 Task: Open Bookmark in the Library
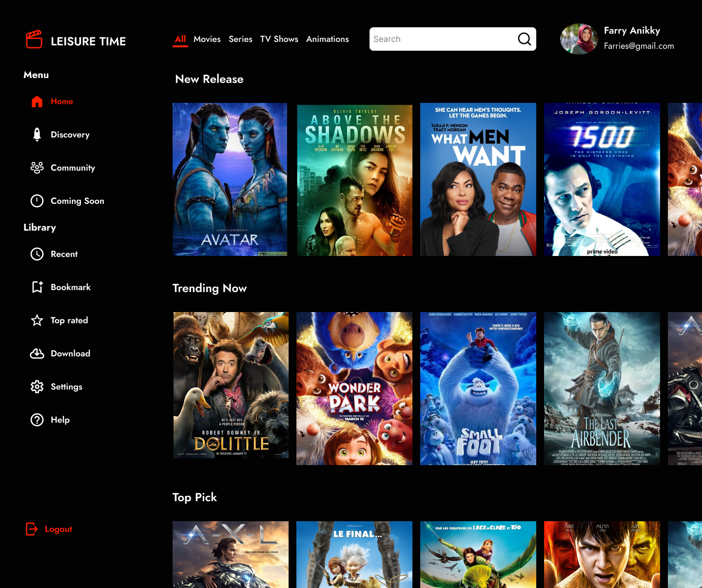pos(71,287)
